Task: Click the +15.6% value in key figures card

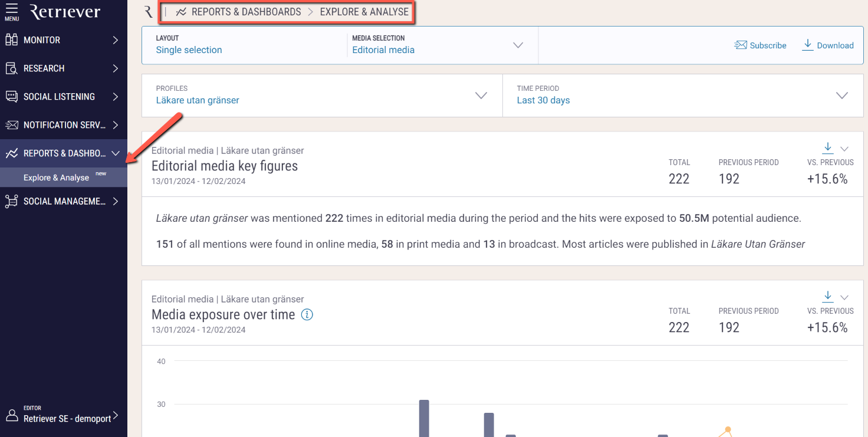Action: 827,179
